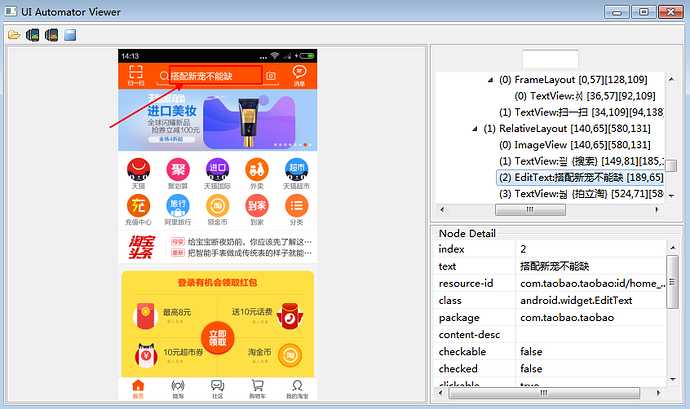
Task: Click Node Detail horizontal scrollbar thumb
Action: tap(544, 393)
